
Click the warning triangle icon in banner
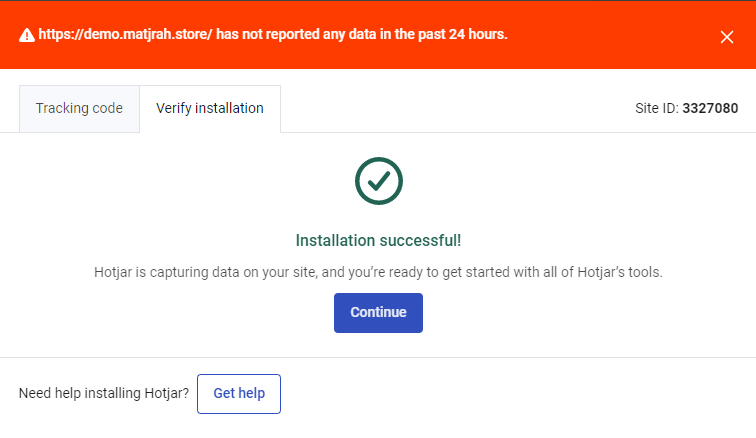[x=27, y=35]
